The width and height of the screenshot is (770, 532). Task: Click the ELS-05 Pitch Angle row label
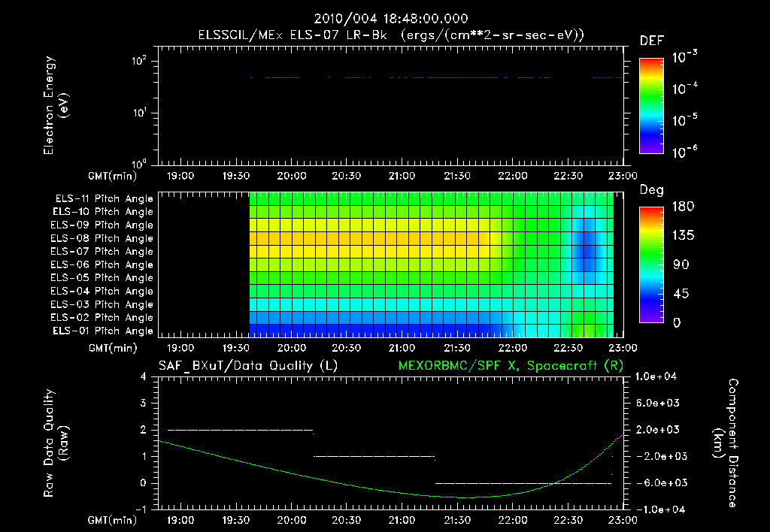point(102,278)
